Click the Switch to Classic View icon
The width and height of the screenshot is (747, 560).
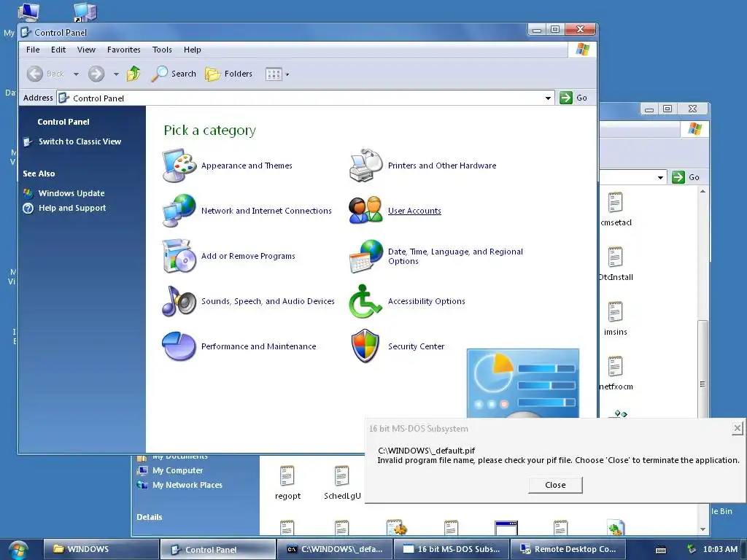pos(28,141)
